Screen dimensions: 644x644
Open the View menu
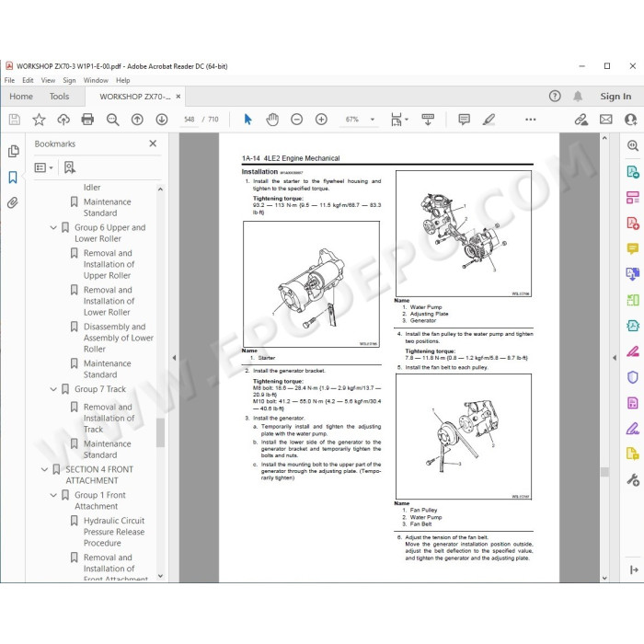(x=48, y=80)
